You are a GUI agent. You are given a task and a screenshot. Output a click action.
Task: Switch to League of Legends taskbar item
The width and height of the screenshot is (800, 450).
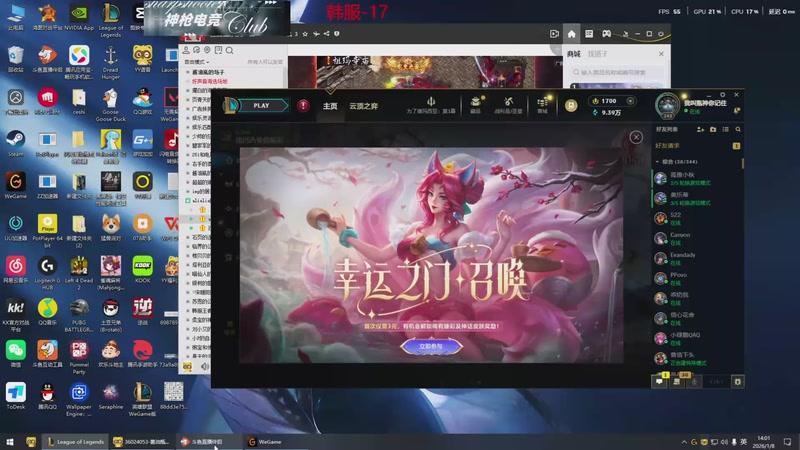76,442
